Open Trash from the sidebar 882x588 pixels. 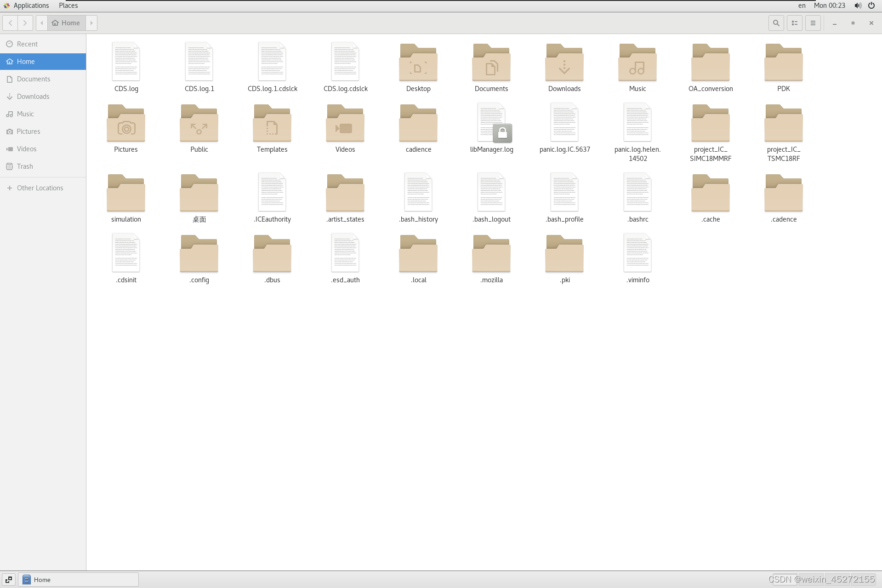pyautogui.click(x=25, y=166)
